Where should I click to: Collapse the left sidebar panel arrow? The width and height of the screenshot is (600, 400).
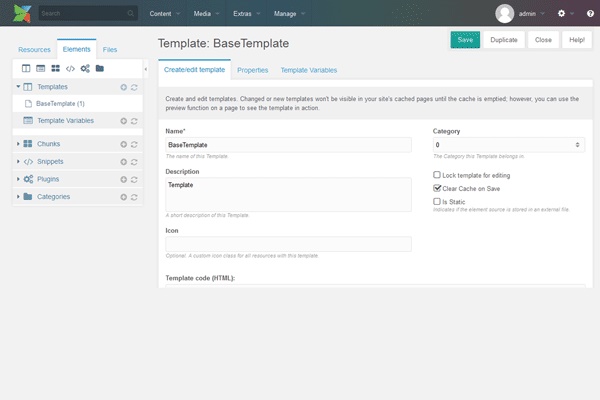tap(146, 69)
